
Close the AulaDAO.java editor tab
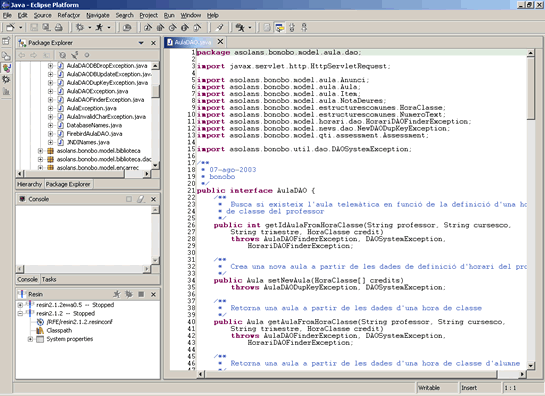[220, 42]
